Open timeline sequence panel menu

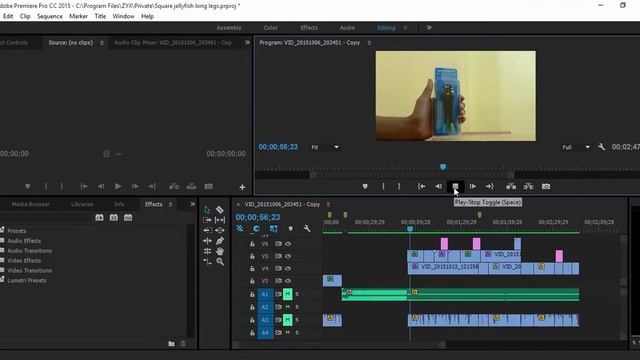click(x=328, y=204)
